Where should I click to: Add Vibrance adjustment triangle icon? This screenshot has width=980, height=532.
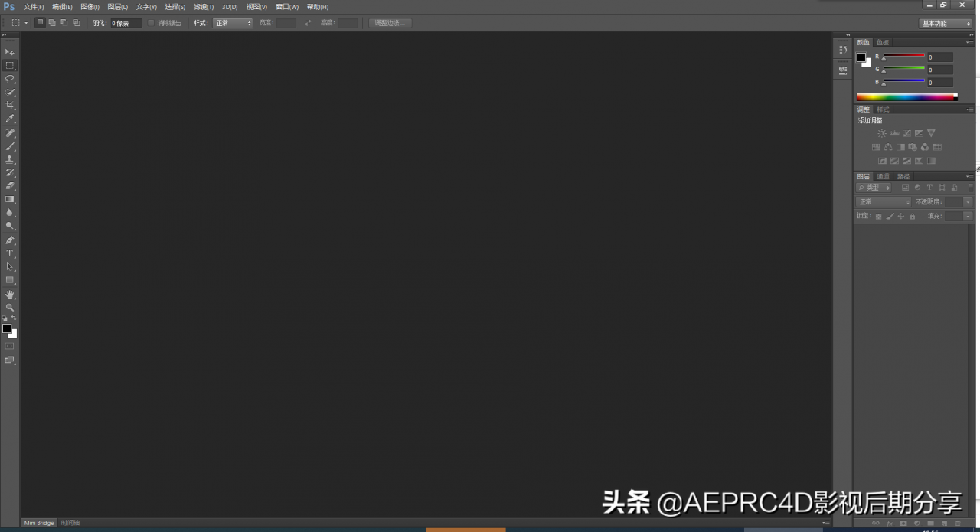coord(931,133)
